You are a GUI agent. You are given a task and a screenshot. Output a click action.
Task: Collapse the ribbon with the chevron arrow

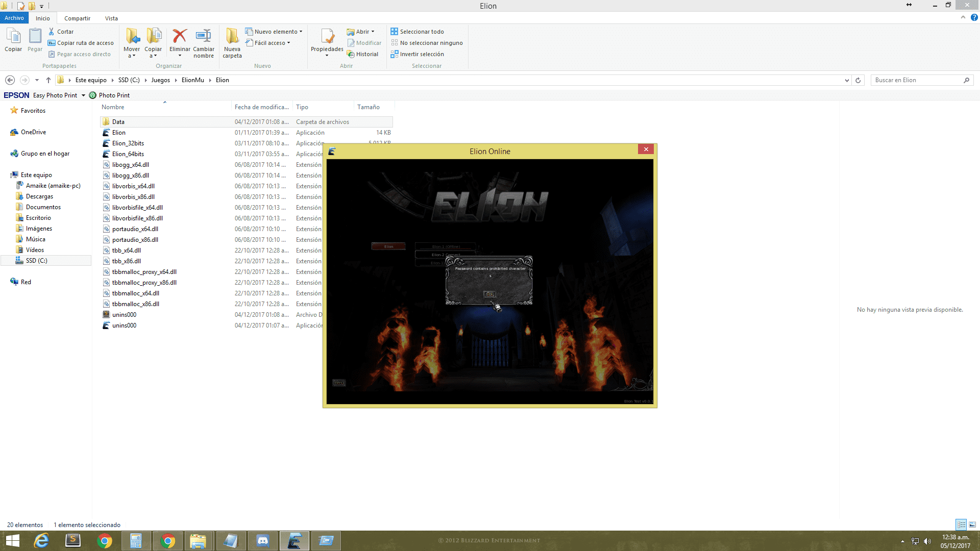click(x=963, y=17)
